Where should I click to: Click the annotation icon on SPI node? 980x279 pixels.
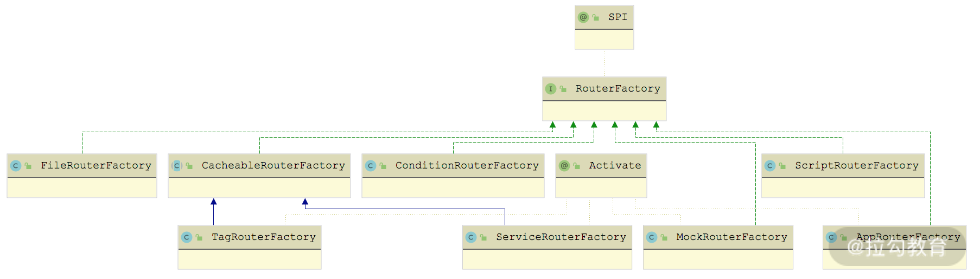pos(583,17)
